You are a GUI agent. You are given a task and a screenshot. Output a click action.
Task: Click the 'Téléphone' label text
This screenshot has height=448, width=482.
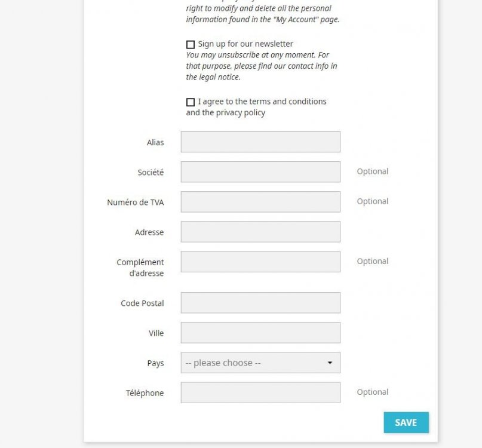145,393
